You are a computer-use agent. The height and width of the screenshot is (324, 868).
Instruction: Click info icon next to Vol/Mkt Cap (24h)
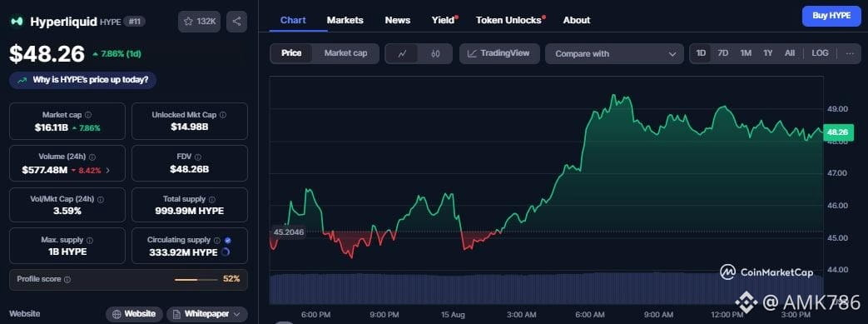[x=101, y=199]
